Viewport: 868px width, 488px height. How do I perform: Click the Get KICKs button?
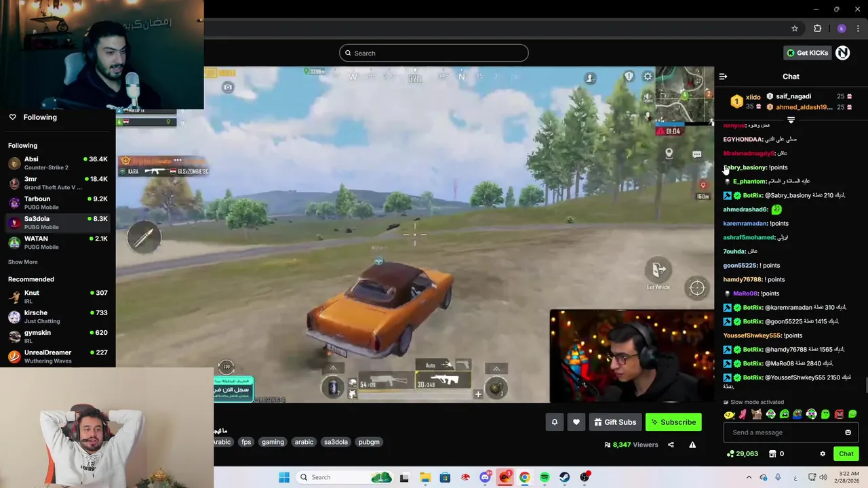(807, 53)
